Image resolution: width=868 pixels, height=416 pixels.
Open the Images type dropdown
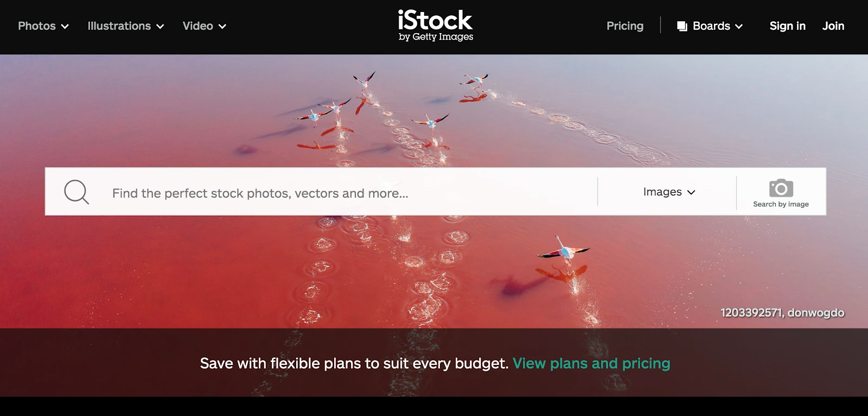click(669, 192)
